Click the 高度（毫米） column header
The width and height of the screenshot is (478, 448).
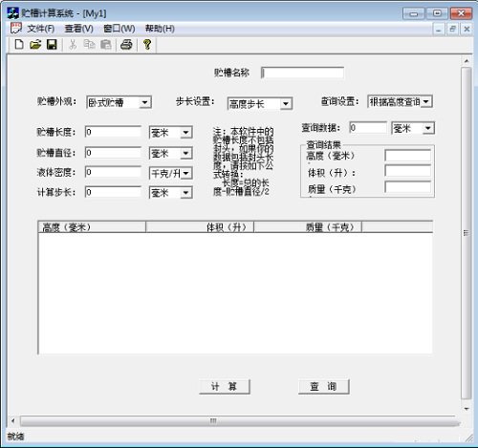click(92, 227)
